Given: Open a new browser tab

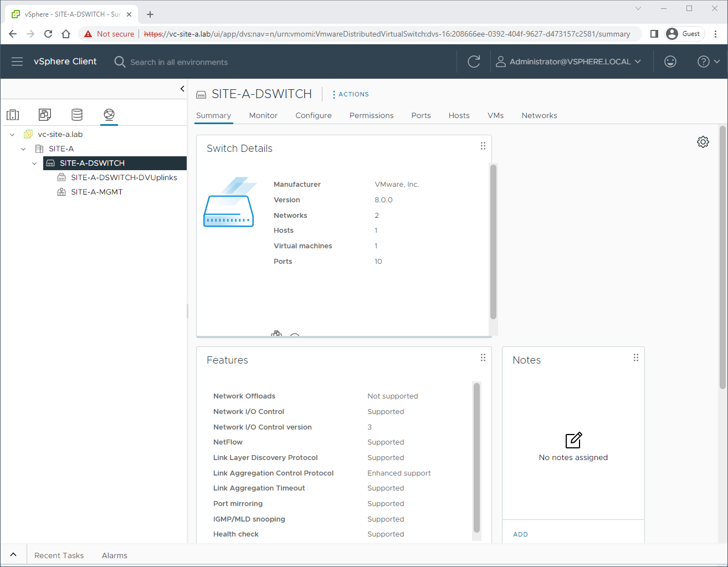Looking at the screenshot, I should [150, 14].
